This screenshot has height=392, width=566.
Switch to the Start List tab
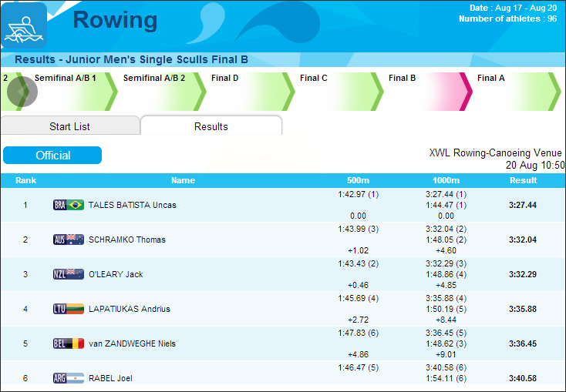click(69, 126)
